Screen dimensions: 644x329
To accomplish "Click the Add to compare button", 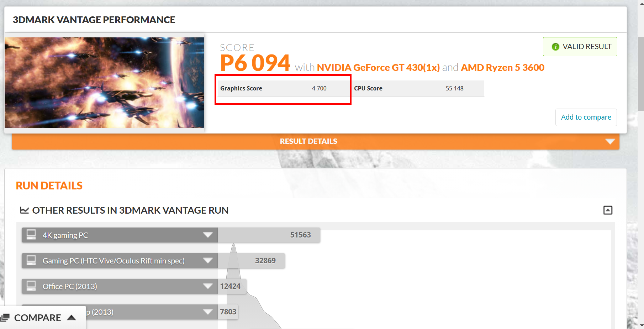I will click(586, 117).
